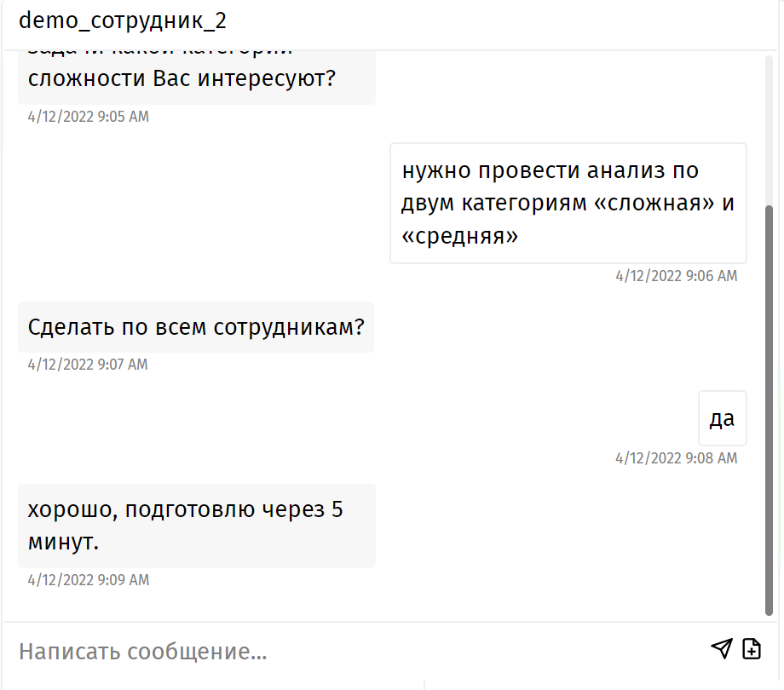Click the text 'нужно провести анализ по'
The height and width of the screenshot is (690, 784).
click(550, 171)
